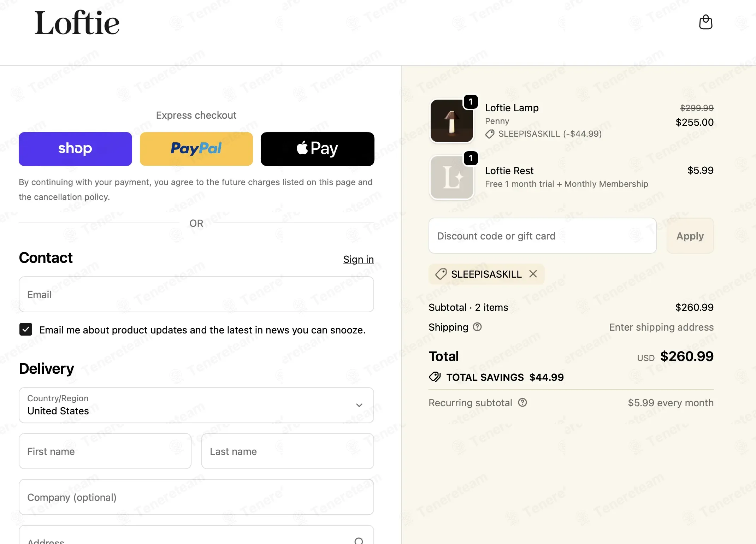
Task: Click the crossed-out $299.99 price
Action: tap(697, 108)
